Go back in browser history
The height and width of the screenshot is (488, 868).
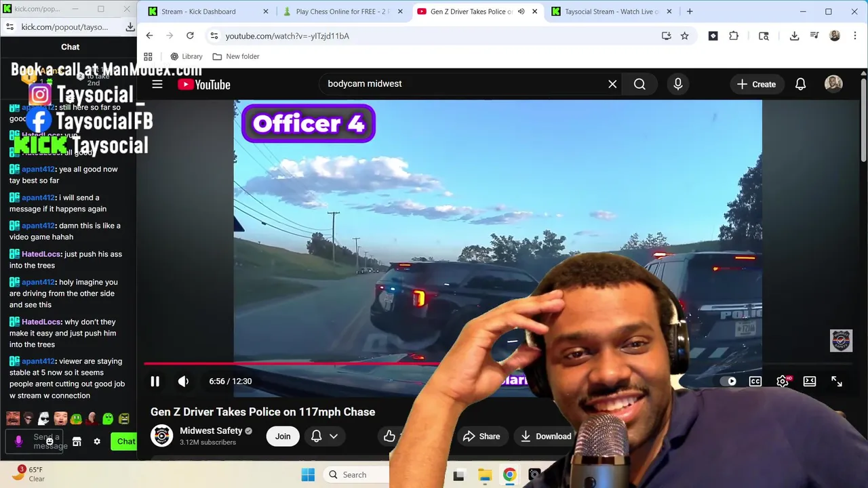[x=149, y=36]
